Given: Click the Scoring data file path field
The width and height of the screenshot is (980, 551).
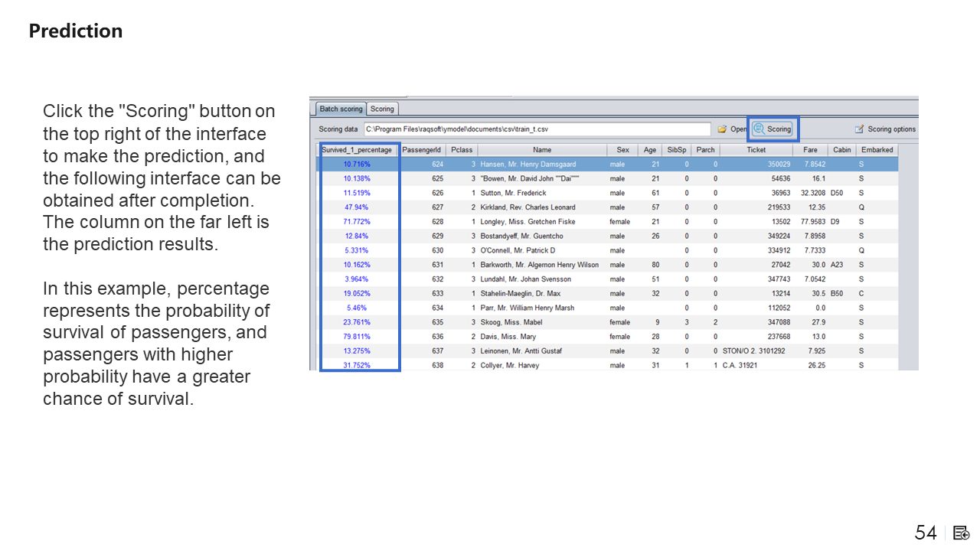Looking at the screenshot, I should (537, 129).
